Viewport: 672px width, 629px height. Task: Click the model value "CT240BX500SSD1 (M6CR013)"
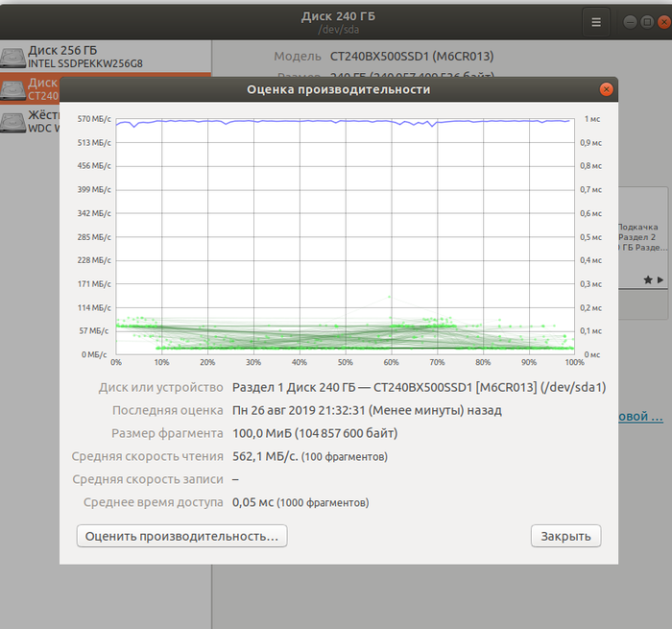(412, 56)
